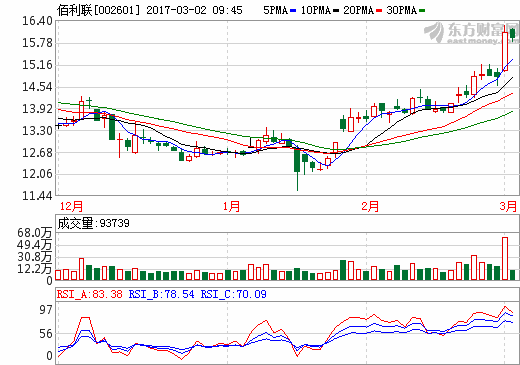
Task: Click the 11.44 price axis label
Action: coord(37,196)
